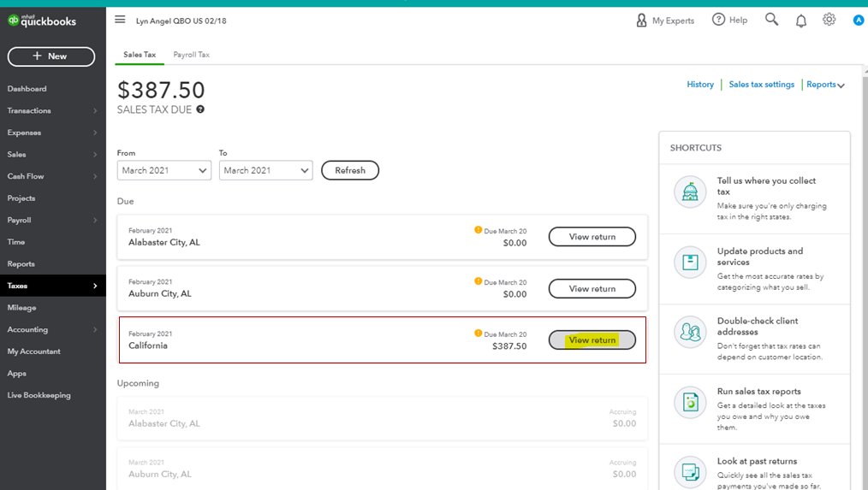Click the Tell us where you collect tax icon
Image resolution: width=868 pixels, height=490 pixels.
coord(690,192)
